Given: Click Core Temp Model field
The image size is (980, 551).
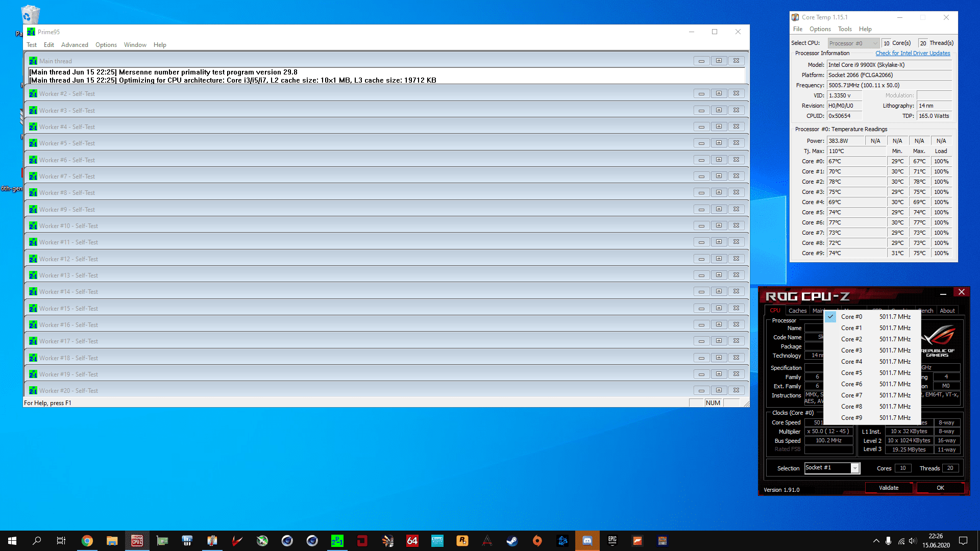Looking at the screenshot, I should (x=890, y=65).
